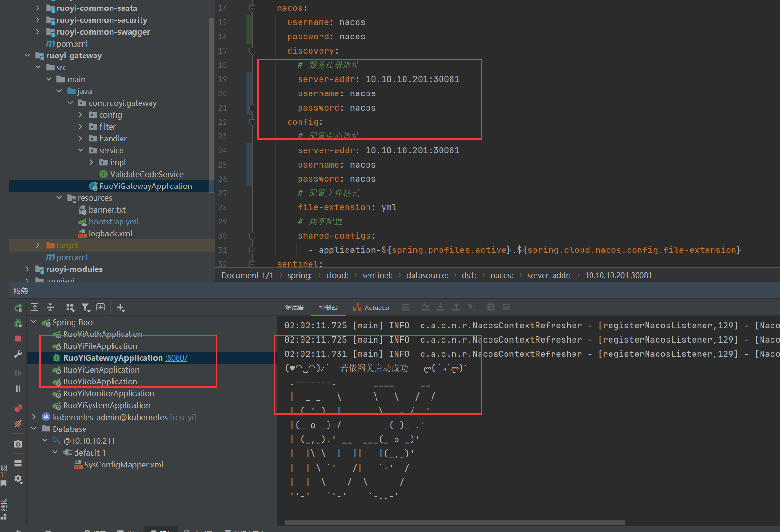Switch to the 调试器 debugger tab
780x532 pixels.
[x=294, y=308]
